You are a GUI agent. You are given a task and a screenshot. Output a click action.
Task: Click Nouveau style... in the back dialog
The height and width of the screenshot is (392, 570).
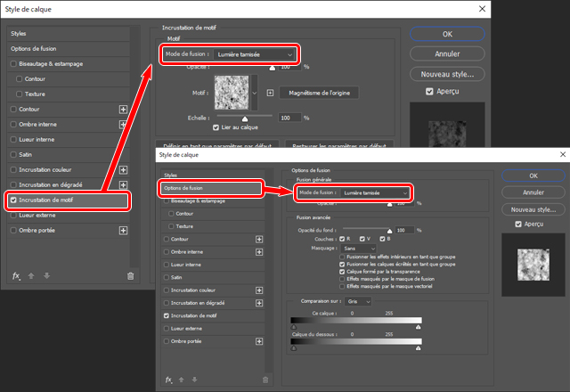pyautogui.click(x=447, y=74)
